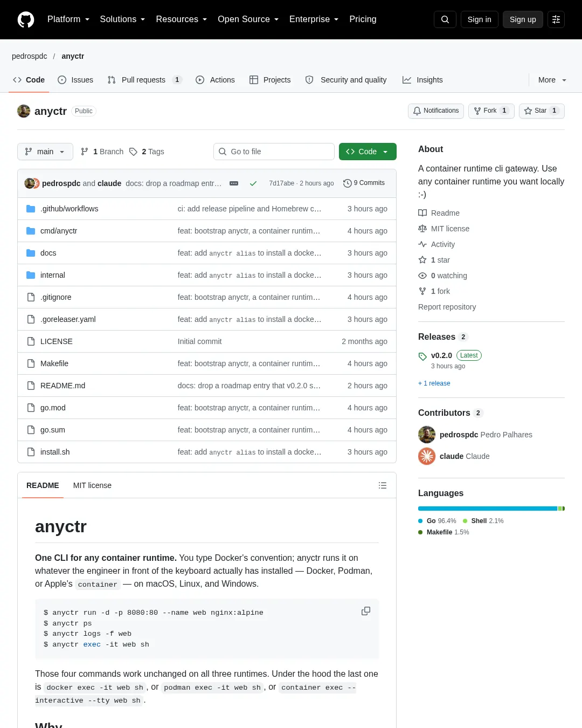582x728 pixels.
Task: Switch to the Projects tab
Action: click(x=270, y=80)
